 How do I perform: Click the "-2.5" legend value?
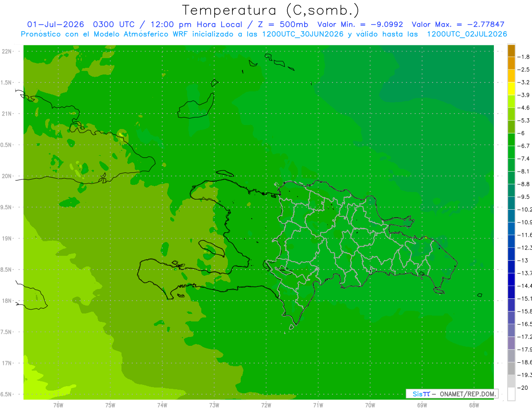click(524, 70)
